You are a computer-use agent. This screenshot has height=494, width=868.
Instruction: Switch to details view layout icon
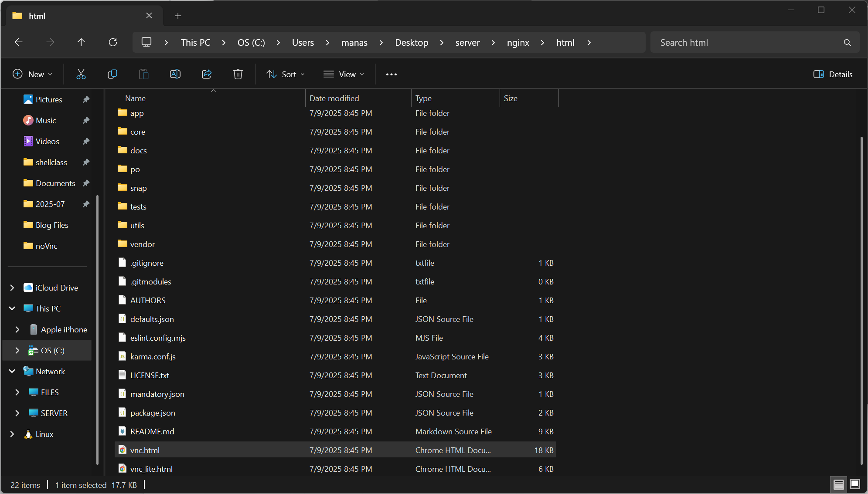point(838,484)
